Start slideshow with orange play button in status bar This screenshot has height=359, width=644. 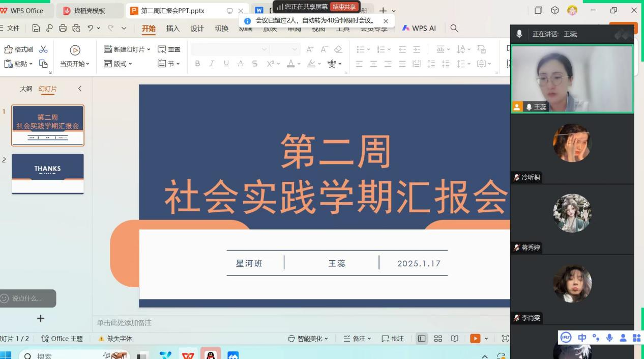pyautogui.click(x=475, y=339)
